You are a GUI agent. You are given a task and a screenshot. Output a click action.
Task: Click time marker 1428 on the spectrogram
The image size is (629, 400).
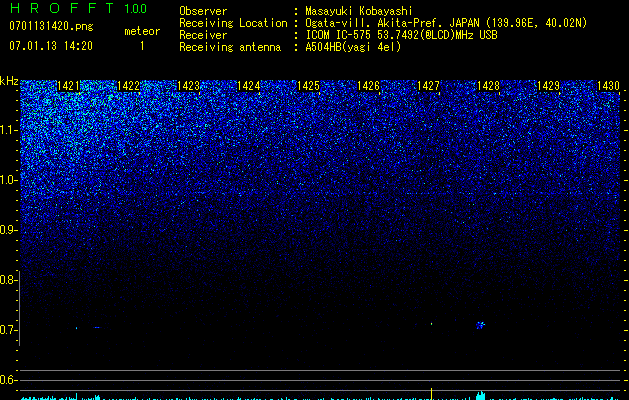(488, 86)
